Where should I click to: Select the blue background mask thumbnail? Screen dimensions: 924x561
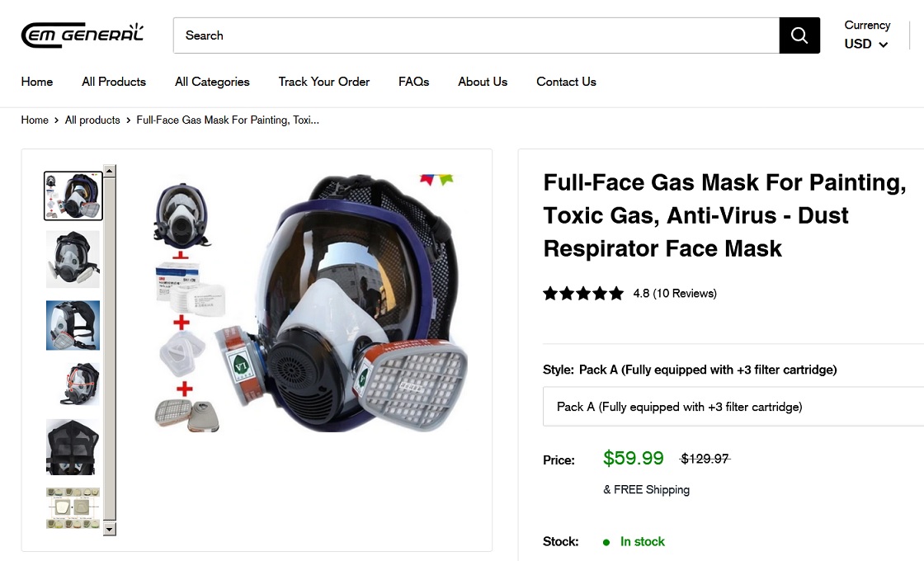(73, 325)
